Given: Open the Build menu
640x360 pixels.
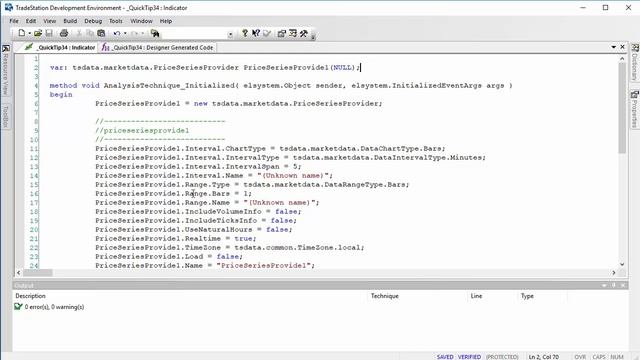Looking at the screenshot, I should (x=70, y=21).
